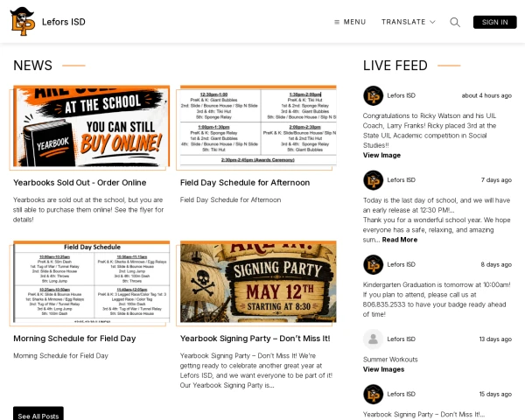Viewport: 525px width, 420px height.
Task: Click the blank avatar on Summer Workouts post
Action: 373,339
